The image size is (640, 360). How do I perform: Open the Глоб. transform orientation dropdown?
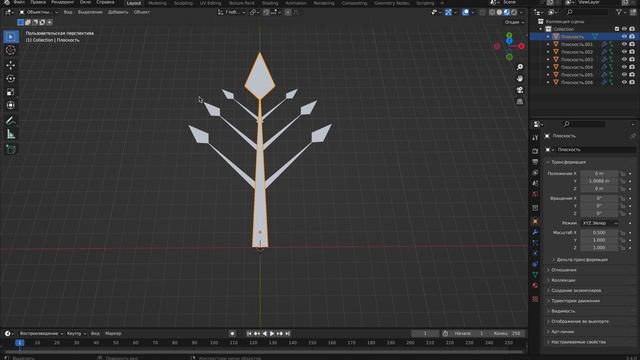[x=231, y=12]
